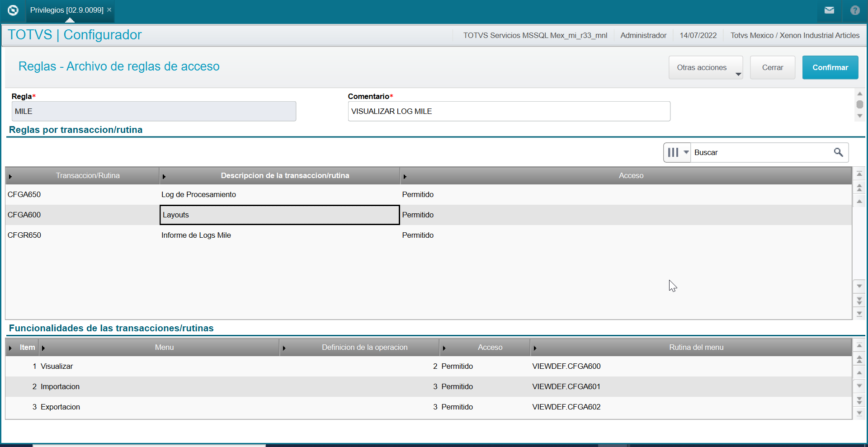
Task: Click the Buscar search field
Action: tap(762, 152)
